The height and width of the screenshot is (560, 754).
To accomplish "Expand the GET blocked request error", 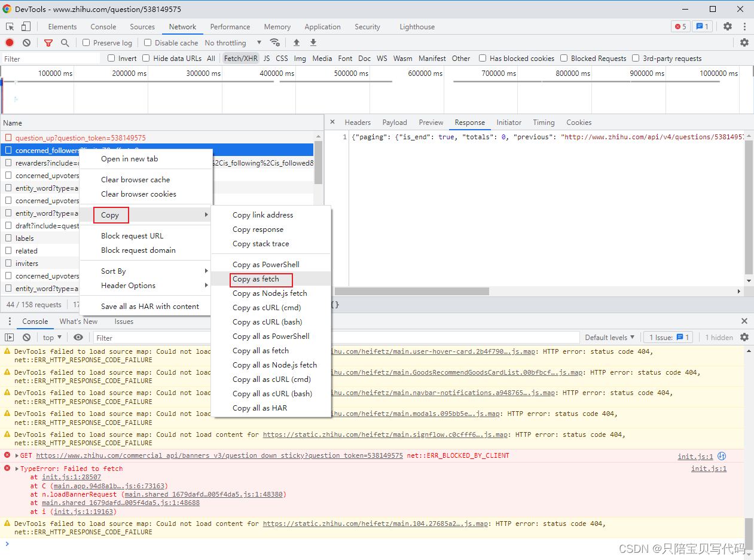I will click(17, 455).
